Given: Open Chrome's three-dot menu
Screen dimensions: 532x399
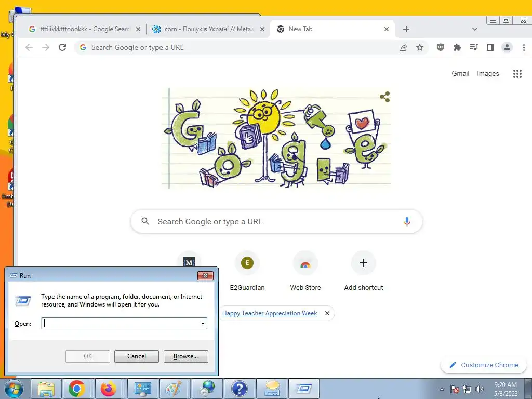Looking at the screenshot, I should [524, 47].
